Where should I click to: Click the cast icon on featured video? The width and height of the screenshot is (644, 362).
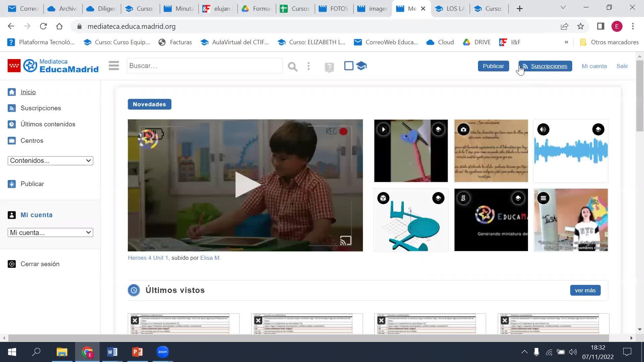click(345, 240)
